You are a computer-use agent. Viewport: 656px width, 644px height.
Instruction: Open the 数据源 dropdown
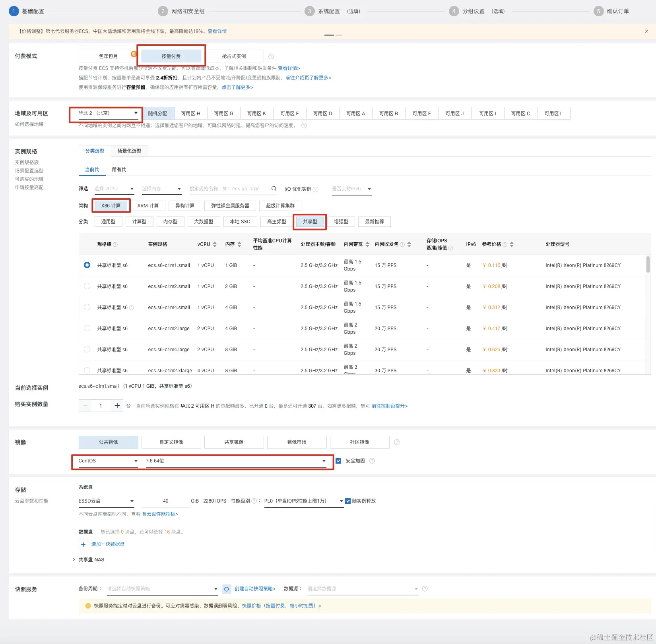363,589
